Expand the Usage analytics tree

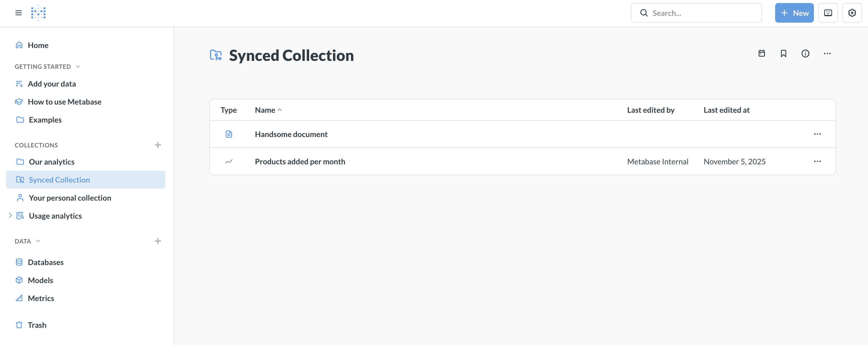point(10,215)
